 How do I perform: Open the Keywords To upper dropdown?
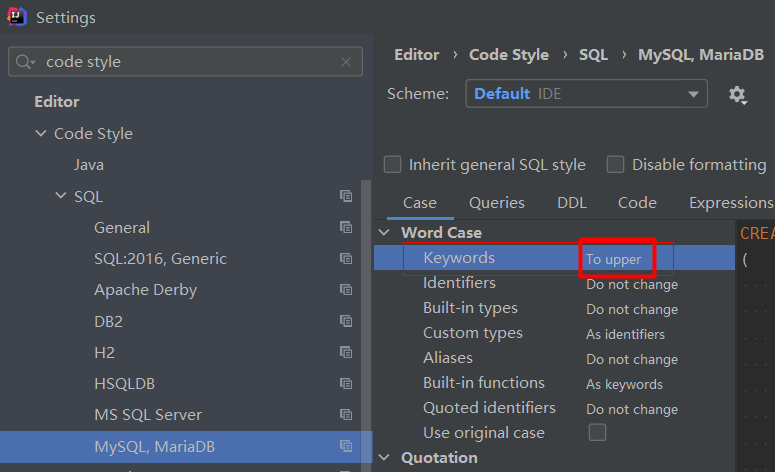[x=613, y=259]
